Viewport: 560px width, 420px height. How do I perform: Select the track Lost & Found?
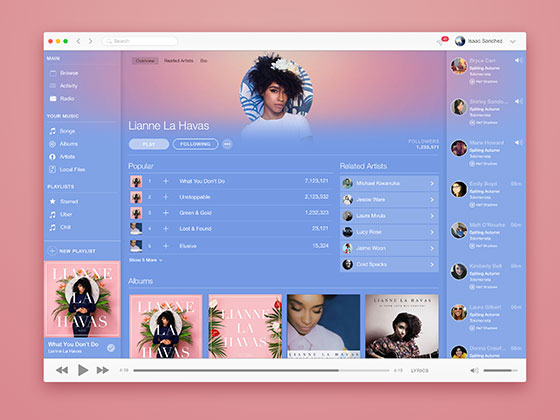point(195,229)
